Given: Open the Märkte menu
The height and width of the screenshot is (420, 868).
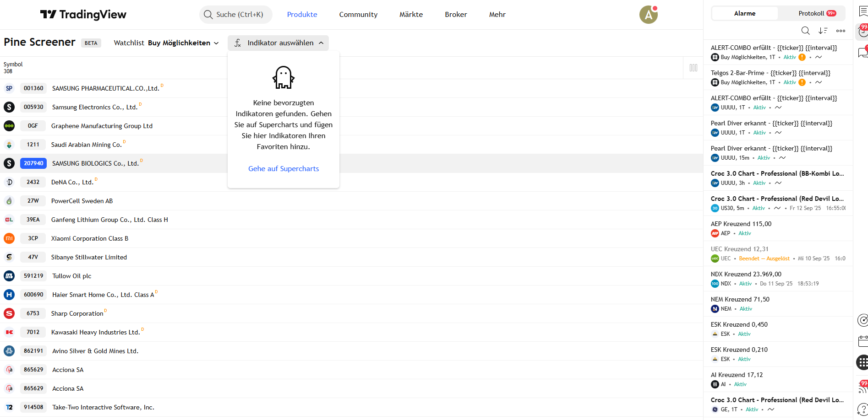Looking at the screenshot, I should pos(411,15).
